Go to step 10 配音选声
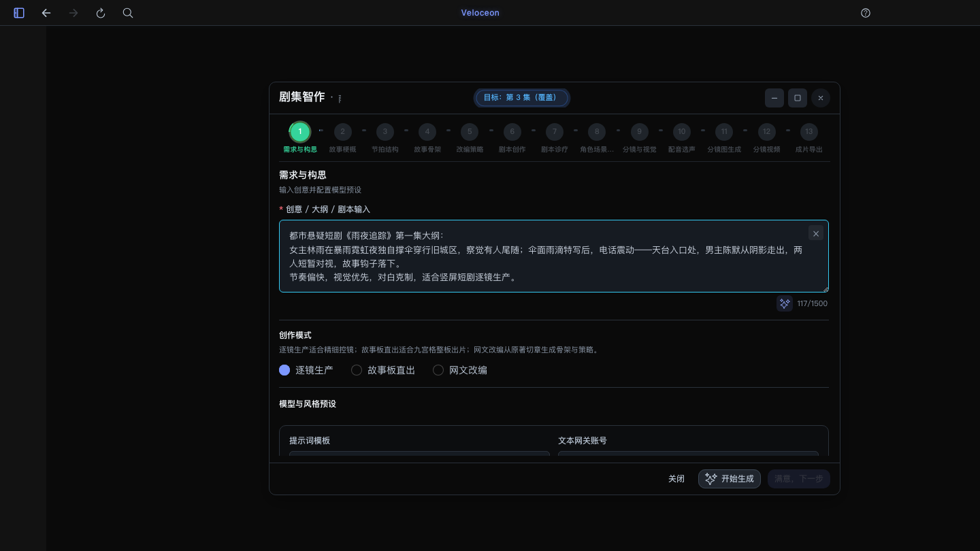This screenshot has height=551, width=980. pos(682,137)
